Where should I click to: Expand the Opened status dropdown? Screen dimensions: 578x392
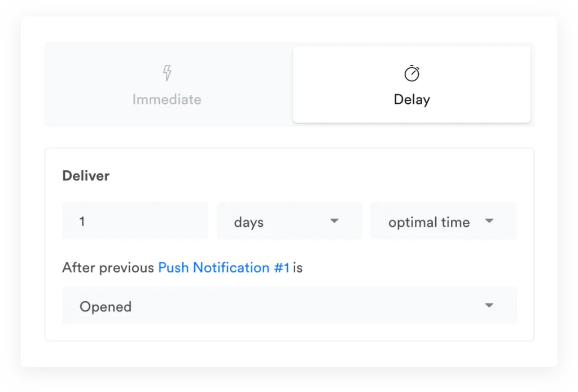[x=289, y=306]
